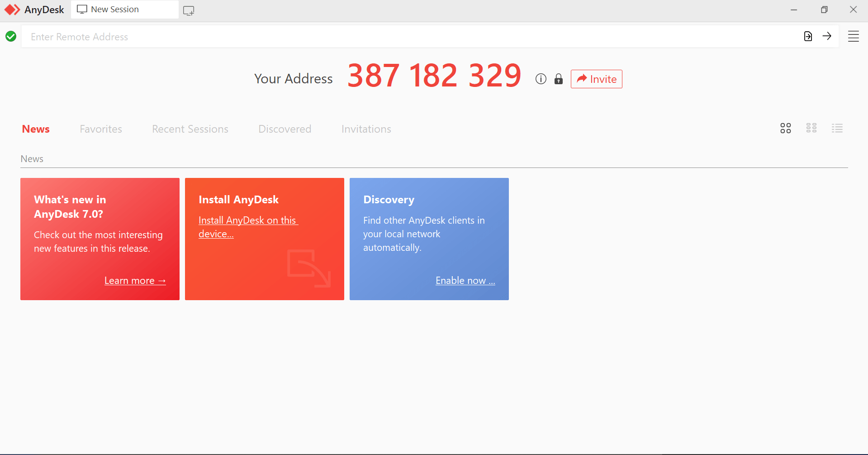The image size is (868, 455).
Task: Open the Discovered tab
Action: coord(285,129)
